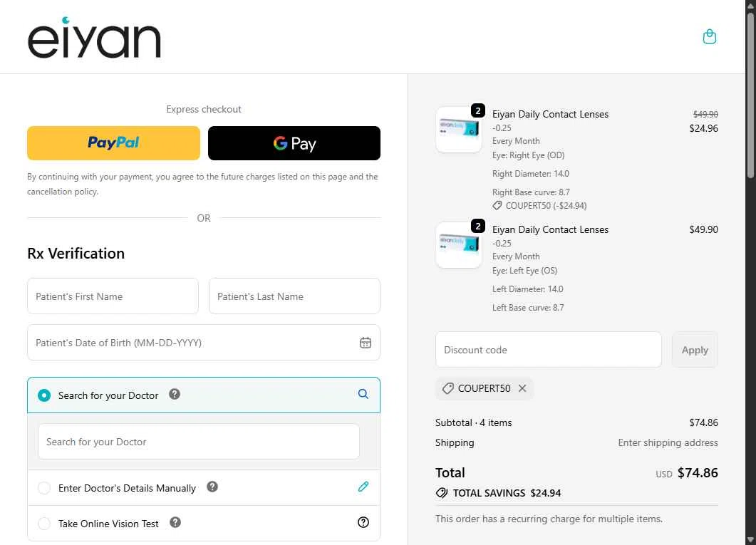Click the page vertical scrollbar thumb
This screenshot has height=545, width=756.
pyautogui.click(x=750, y=94)
